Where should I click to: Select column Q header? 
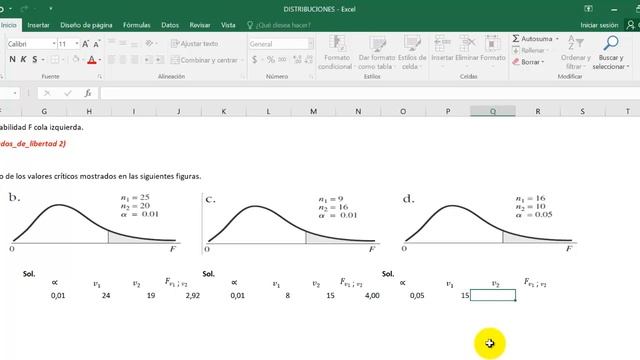493,111
